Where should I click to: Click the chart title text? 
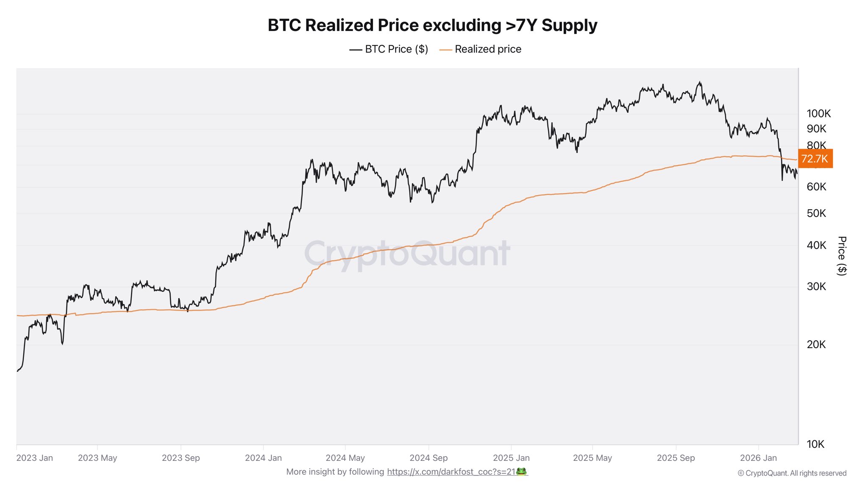point(432,25)
